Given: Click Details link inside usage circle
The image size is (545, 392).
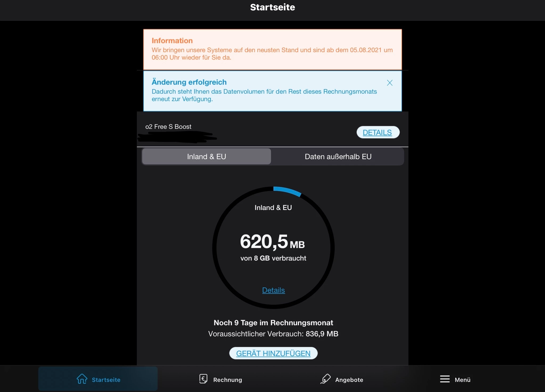Looking at the screenshot, I should tap(273, 290).
